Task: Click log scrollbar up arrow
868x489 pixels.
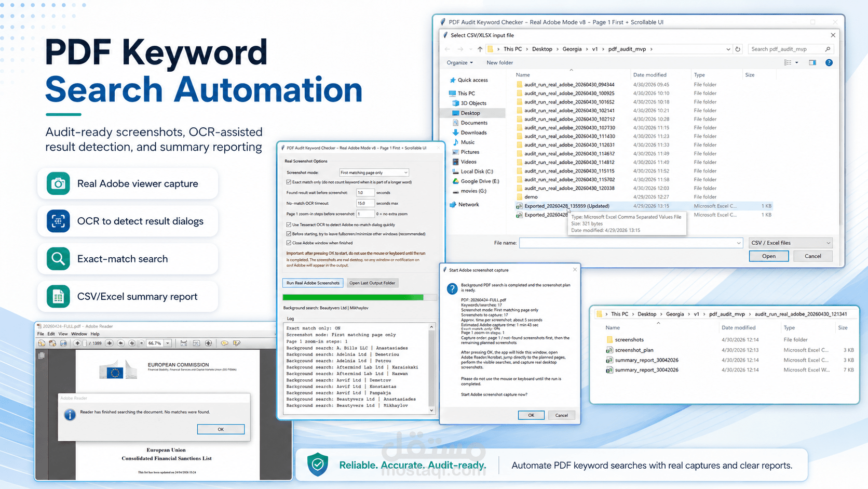Action: pyautogui.click(x=431, y=327)
